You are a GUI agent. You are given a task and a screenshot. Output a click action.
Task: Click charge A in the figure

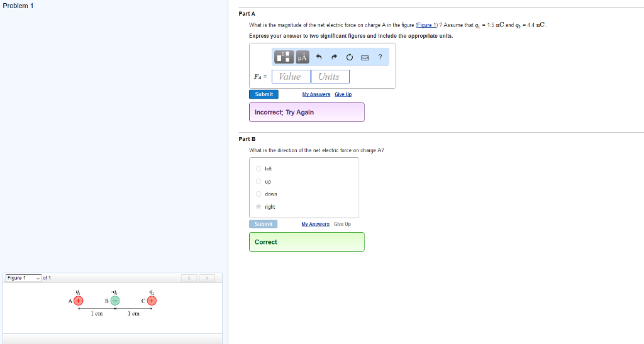[x=78, y=301]
